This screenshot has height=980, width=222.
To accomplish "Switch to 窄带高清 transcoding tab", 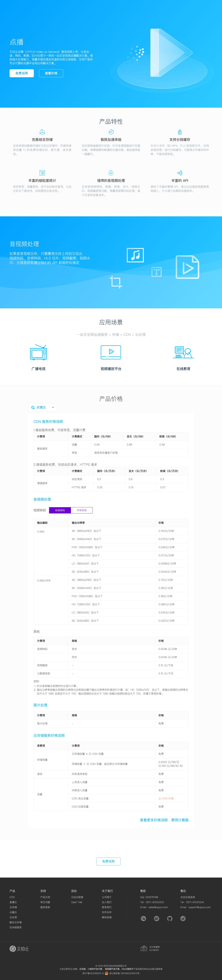I will coord(82,510).
